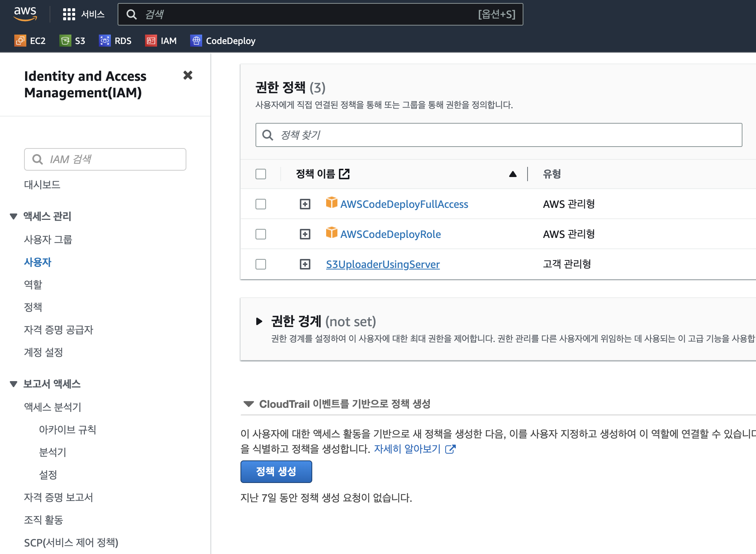Click the 유형 column header
Viewport: 756px width, 554px height.
click(x=552, y=174)
